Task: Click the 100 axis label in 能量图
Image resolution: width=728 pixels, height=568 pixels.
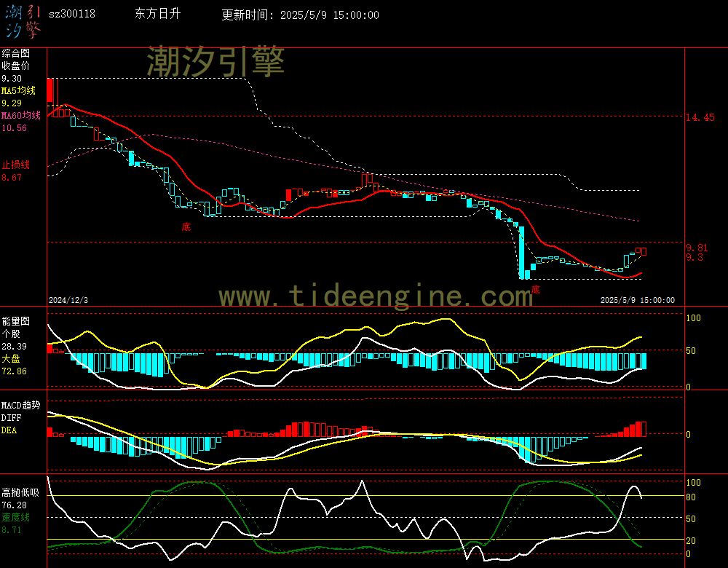Action: coord(693,318)
